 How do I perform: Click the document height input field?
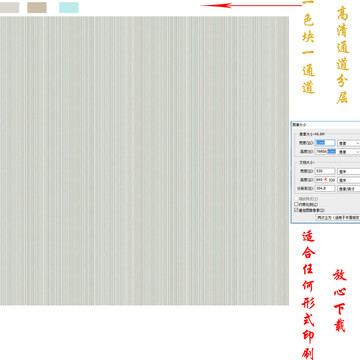coord(325,180)
